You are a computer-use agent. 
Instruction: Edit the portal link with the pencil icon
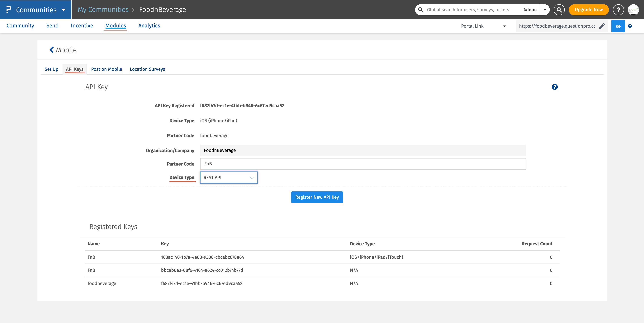pyautogui.click(x=602, y=26)
